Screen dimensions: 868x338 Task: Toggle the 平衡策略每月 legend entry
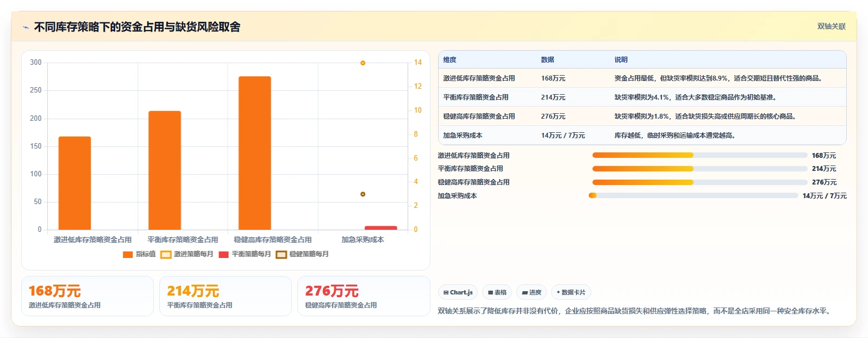pyautogui.click(x=245, y=254)
